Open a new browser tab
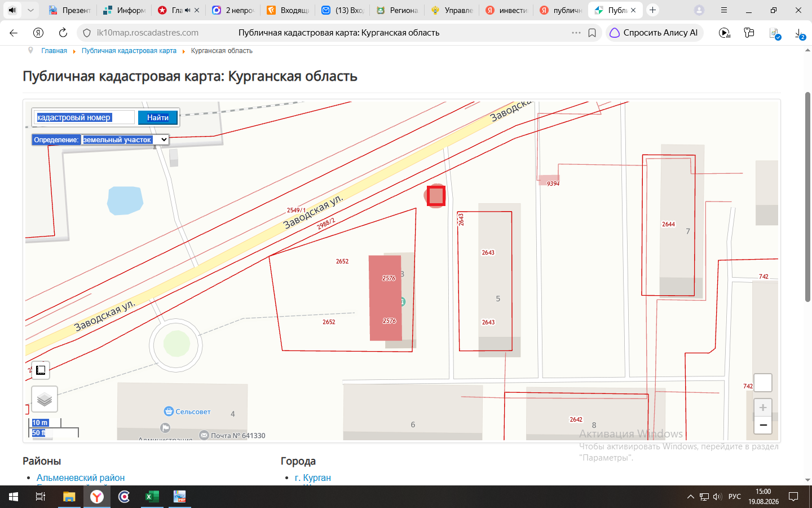 point(652,10)
